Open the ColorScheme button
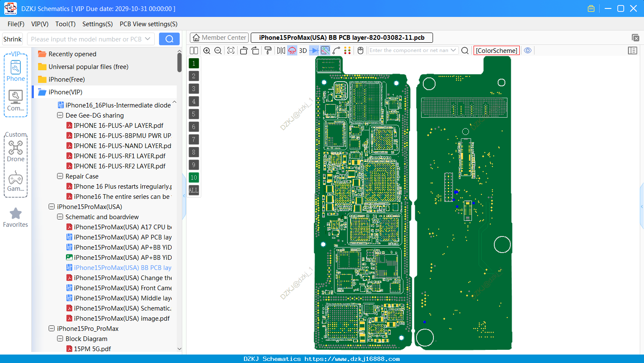Screen dimensions: 644x363 496,50
